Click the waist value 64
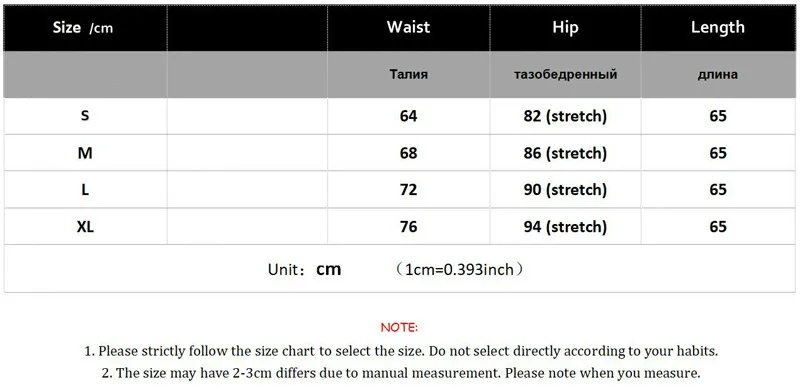The image size is (800, 387). click(x=408, y=116)
